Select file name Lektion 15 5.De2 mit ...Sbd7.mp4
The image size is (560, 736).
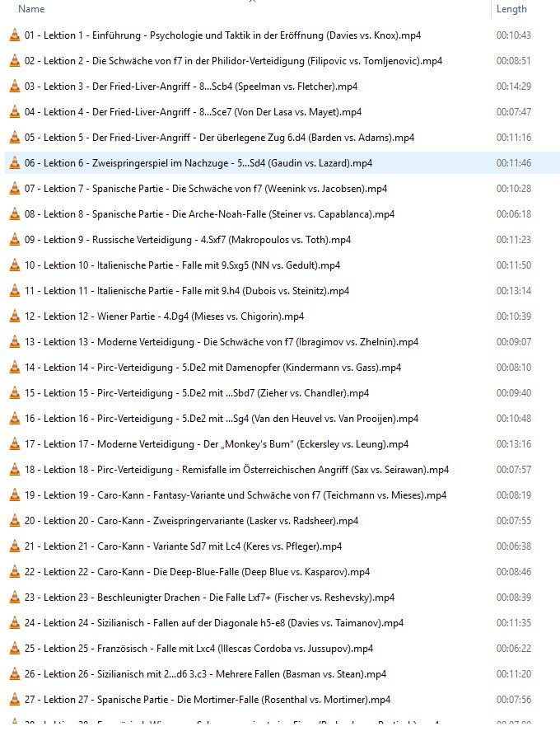tap(197, 393)
